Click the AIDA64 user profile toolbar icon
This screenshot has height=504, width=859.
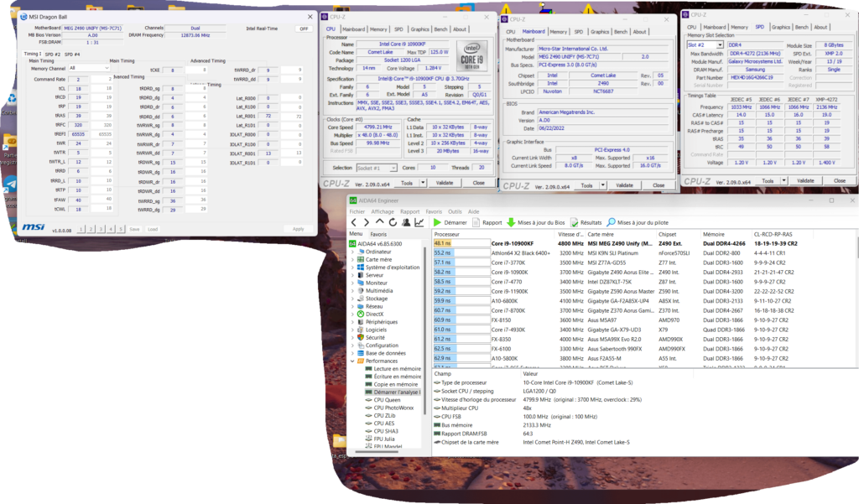click(406, 222)
